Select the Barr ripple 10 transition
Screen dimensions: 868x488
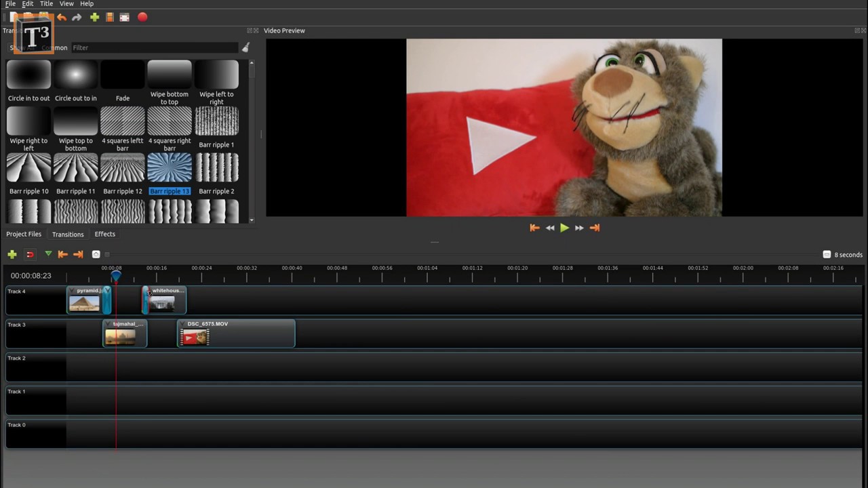point(28,174)
